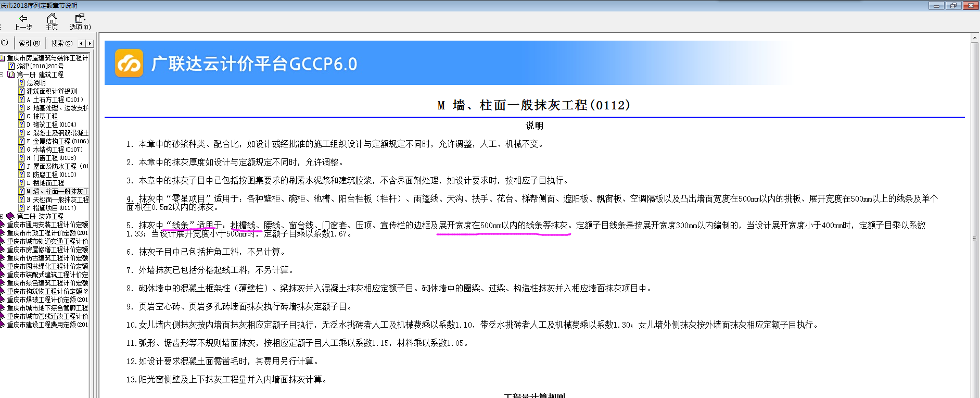Click the M 墙、柱面一般抹灰工程(0112) heading
The height and width of the screenshot is (398, 980).
(534, 105)
